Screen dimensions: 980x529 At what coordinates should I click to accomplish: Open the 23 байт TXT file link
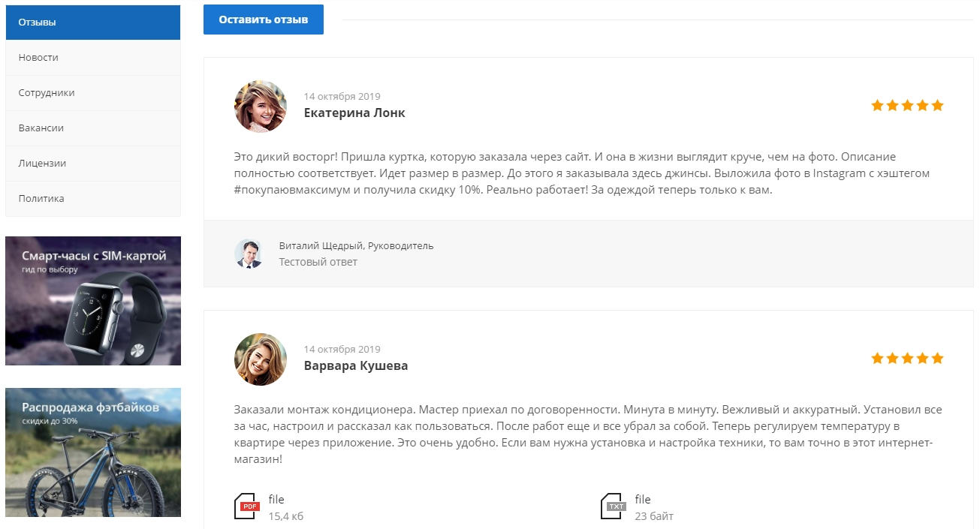click(x=643, y=500)
